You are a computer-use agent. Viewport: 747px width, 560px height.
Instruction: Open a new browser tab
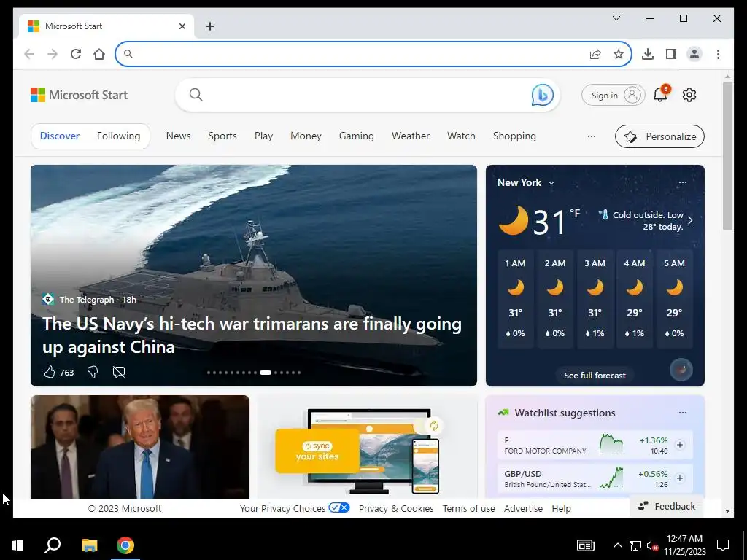[210, 26]
